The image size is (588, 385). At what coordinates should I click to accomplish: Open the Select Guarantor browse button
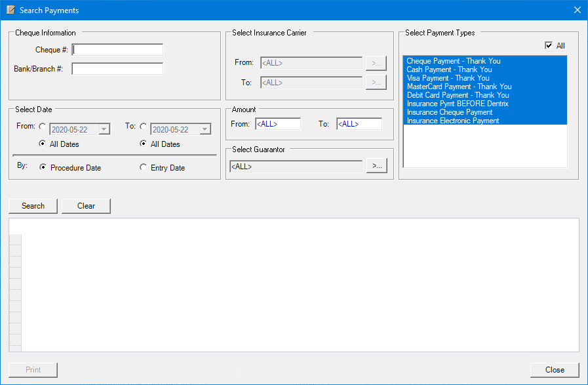(x=376, y=167)
